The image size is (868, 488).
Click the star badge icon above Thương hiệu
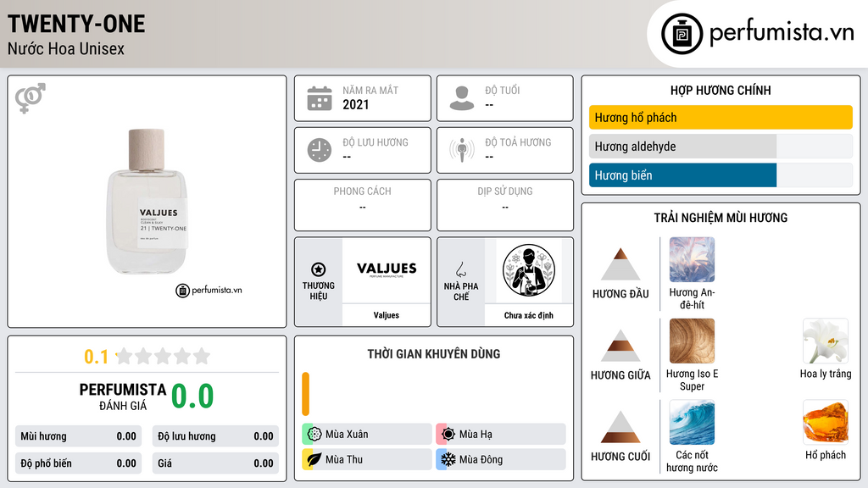[x=319, y=269]
